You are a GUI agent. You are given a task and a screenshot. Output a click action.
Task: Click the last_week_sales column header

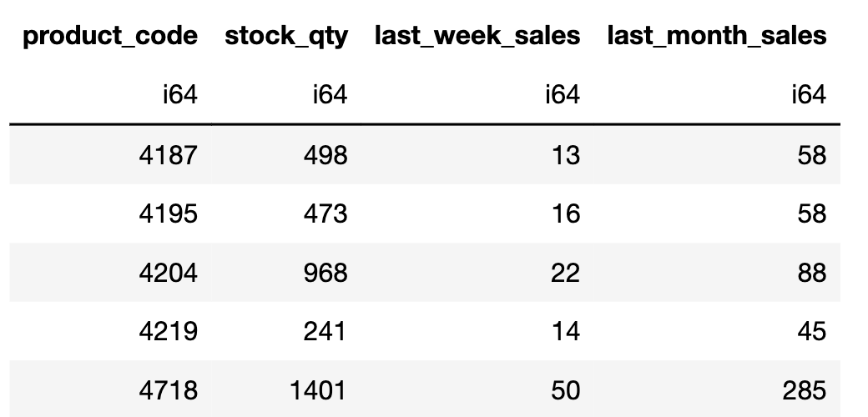click(477, 36)
